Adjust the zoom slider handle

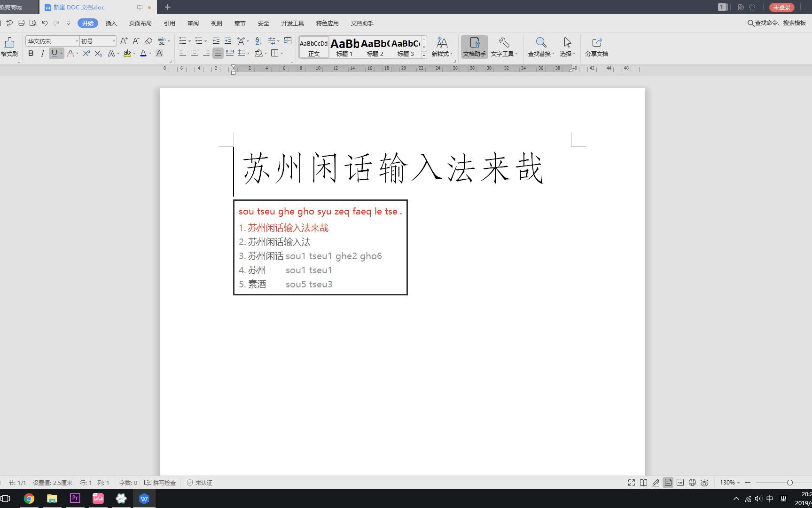790,483
